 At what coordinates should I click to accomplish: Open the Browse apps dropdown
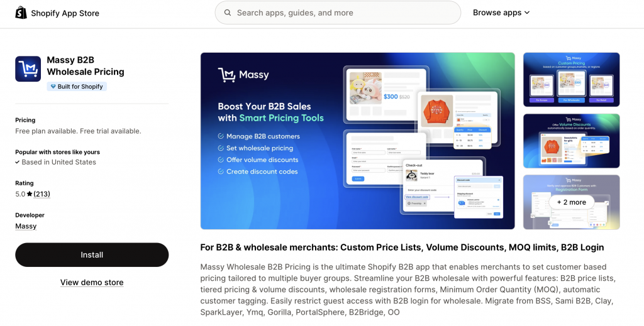(501, 13)
